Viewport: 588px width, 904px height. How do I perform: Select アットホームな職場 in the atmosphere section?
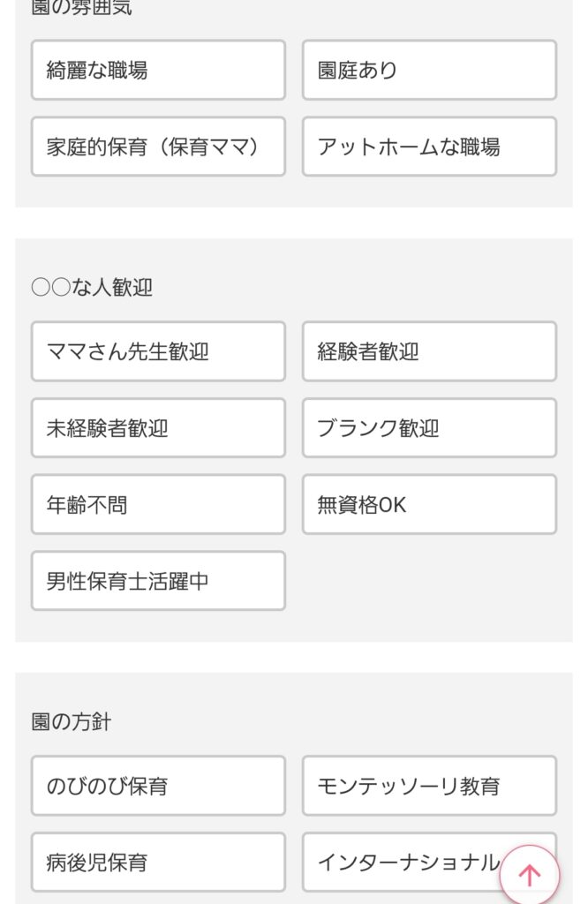(x=429, y=147)
